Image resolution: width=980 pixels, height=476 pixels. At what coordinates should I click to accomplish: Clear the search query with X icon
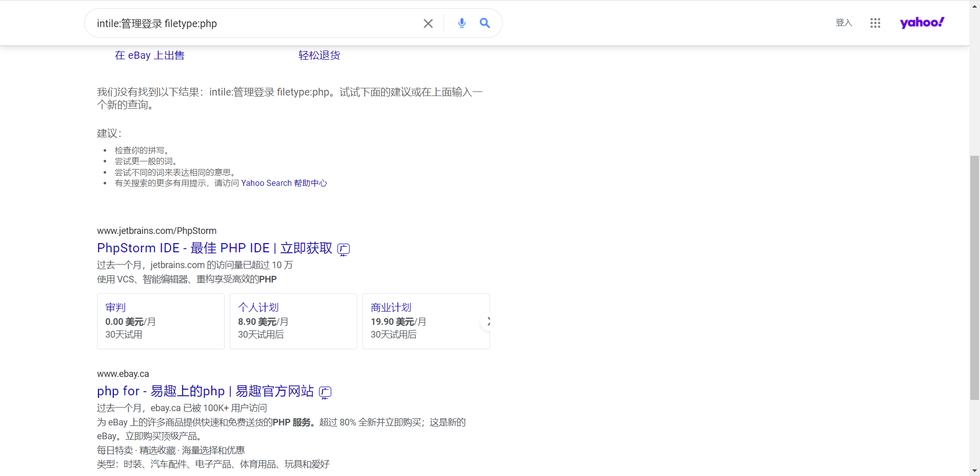[x=428, y=23]
